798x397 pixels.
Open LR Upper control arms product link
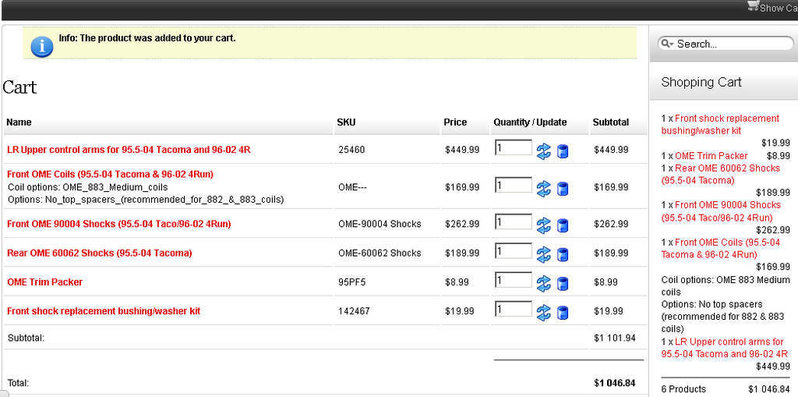click(129, 150)
